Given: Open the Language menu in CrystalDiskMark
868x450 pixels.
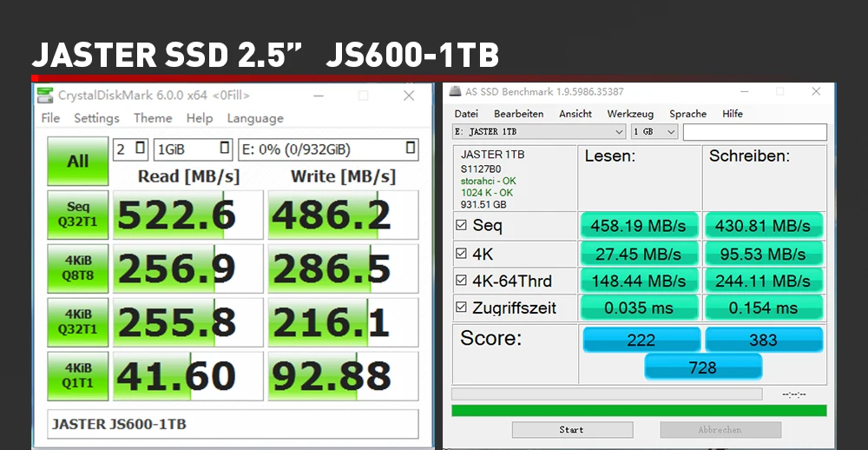Looking at the screenshot, I should (x=255, y=118).
